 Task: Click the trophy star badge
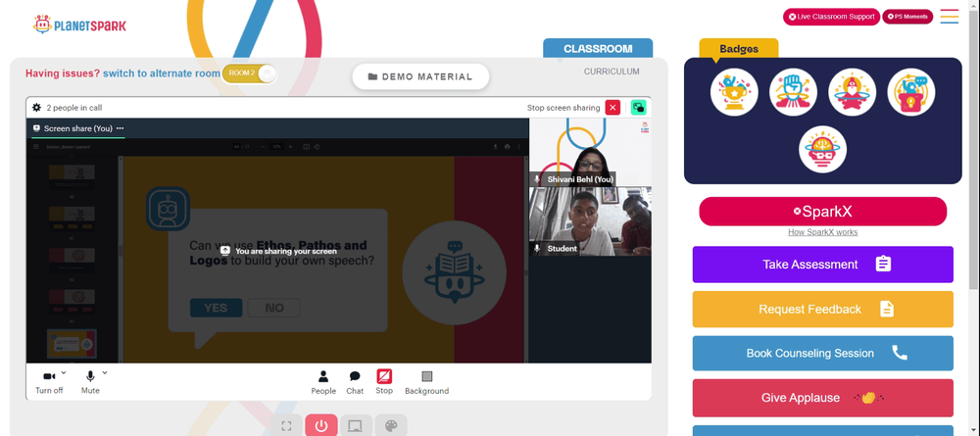tap(734, 92)
